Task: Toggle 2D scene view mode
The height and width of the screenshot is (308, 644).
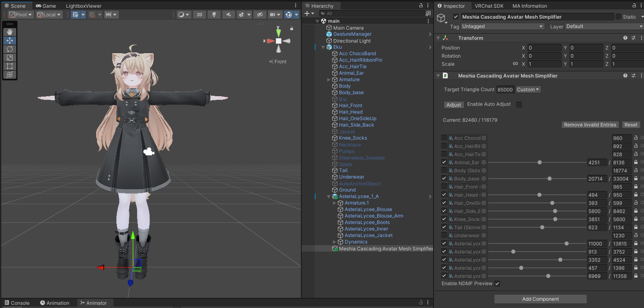Action: (199, 15)
